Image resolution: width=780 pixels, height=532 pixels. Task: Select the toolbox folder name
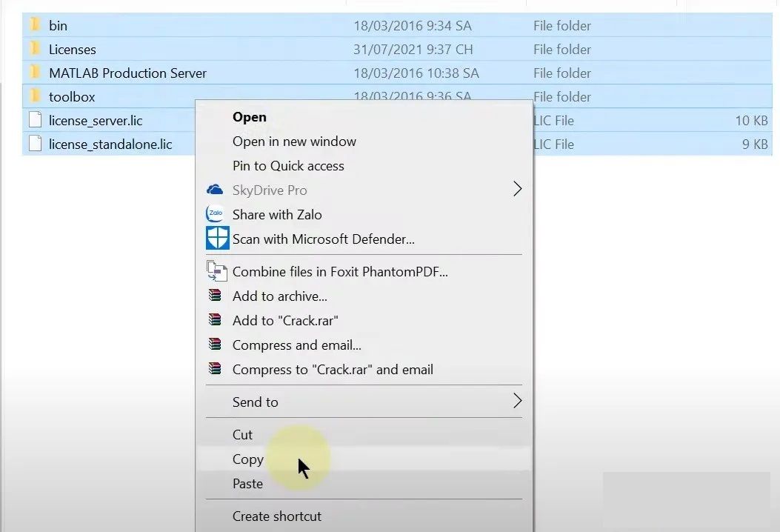click(72, 96)
